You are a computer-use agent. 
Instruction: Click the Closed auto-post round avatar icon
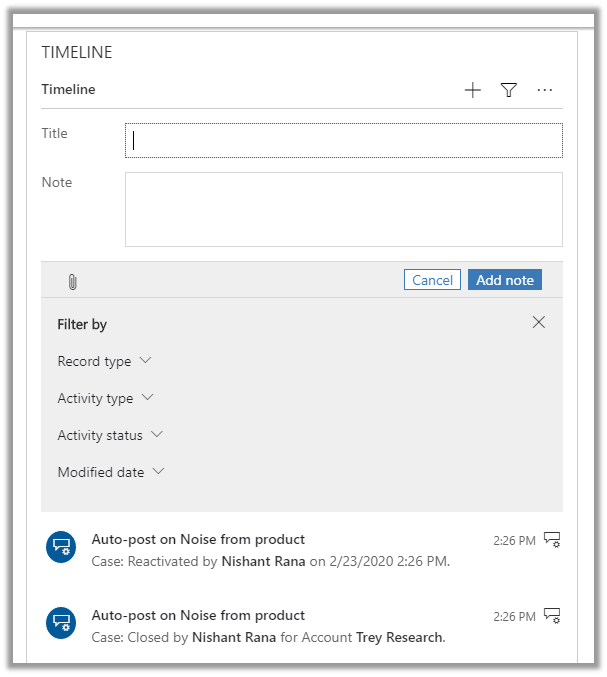coord(62,623)
